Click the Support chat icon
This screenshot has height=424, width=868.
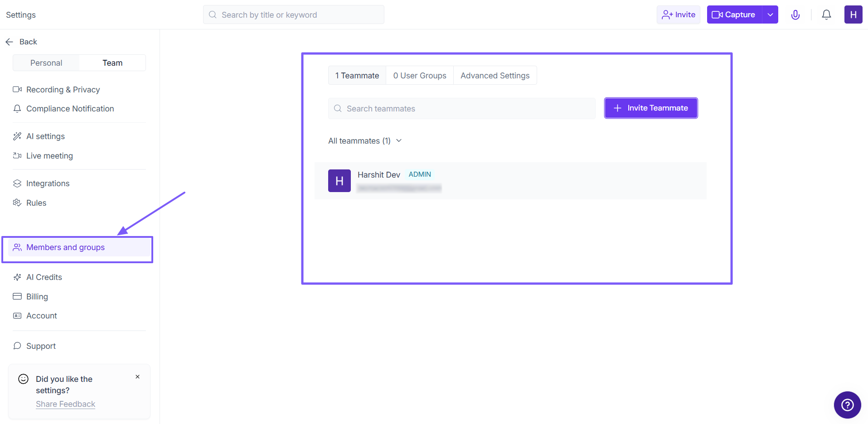[x=17, y=346]
